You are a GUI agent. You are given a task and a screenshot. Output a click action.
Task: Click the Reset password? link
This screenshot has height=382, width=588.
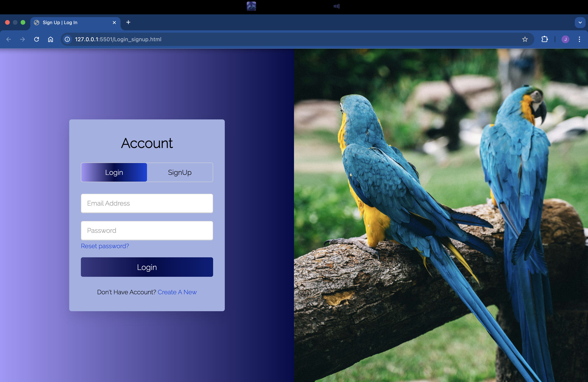[x=105, y=246]
